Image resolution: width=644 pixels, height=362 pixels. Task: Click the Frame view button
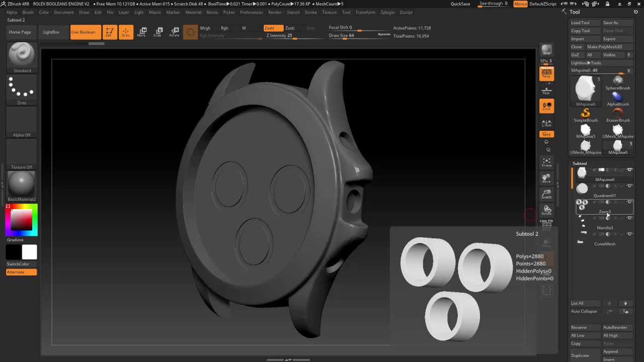pyautogui.click(x=546, y=162)
